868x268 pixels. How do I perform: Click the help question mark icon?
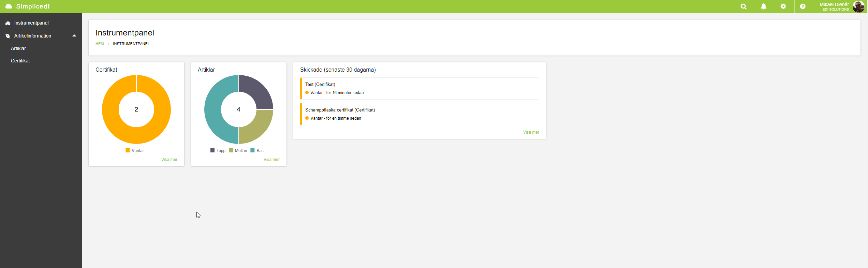tap(803, 6)
